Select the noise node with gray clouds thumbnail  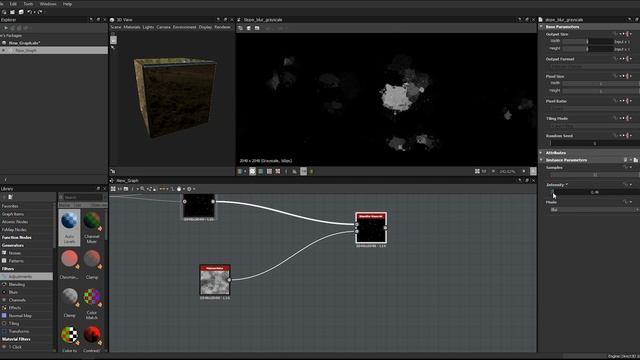click(x=215, y=280)
